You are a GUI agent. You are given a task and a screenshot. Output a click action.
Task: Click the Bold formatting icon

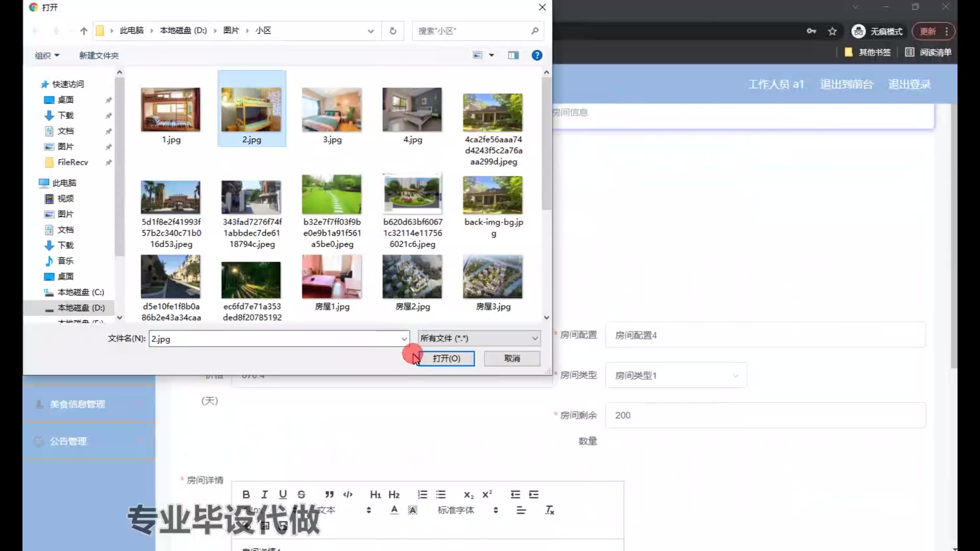(246, 494)
